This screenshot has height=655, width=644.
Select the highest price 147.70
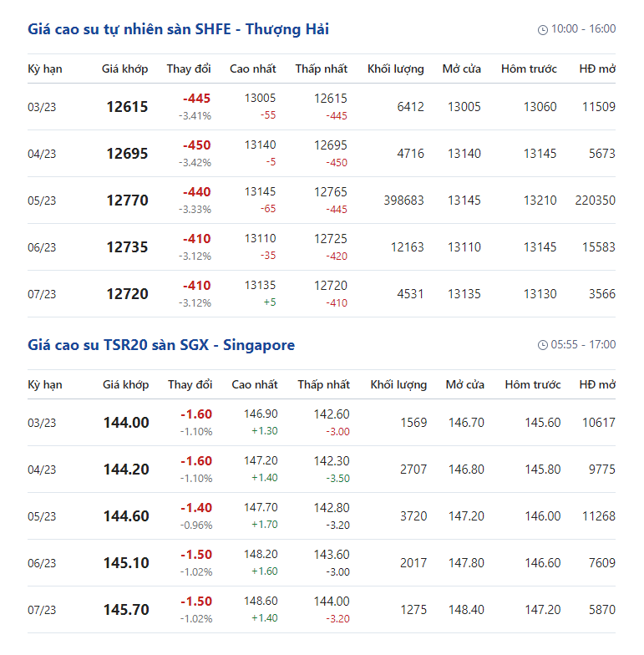pyautogui.click(x=261, y=508)
